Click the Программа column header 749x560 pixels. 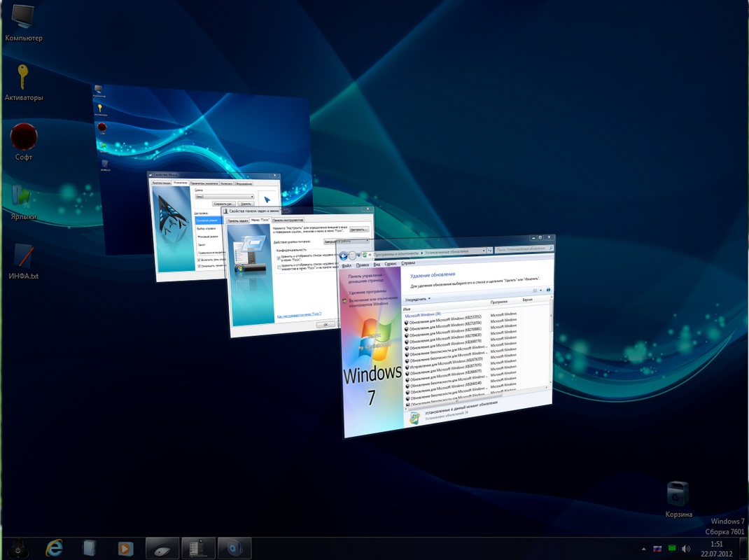[x=498, y=302]
